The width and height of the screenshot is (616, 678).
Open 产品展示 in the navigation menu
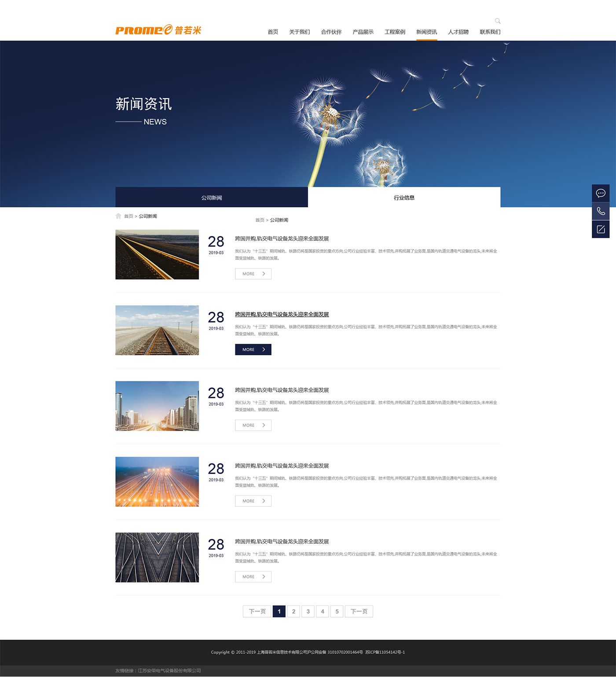click(363, 32)
